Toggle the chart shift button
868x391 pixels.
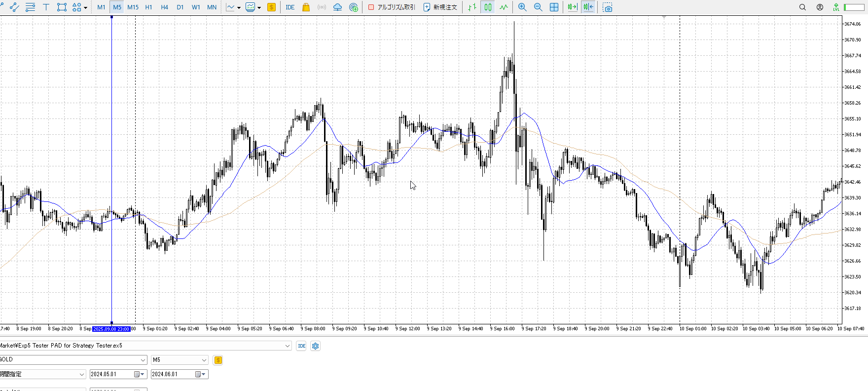click(588, 7)
